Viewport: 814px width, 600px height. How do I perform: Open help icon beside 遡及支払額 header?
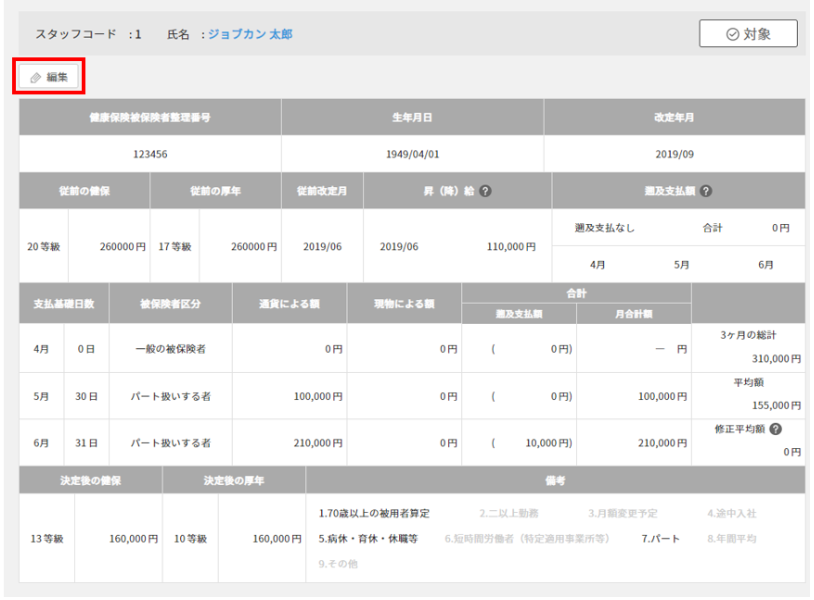(706, 190)
